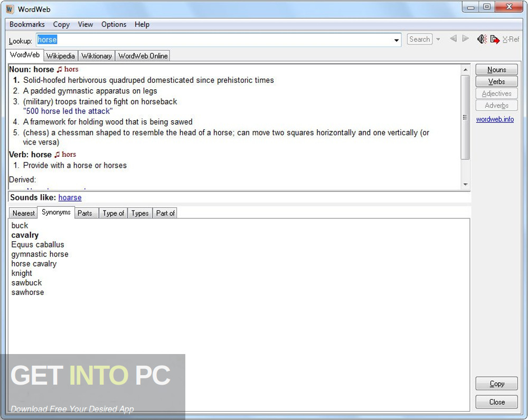This screenshot has height=420, width=528.
Task: Click definition '(military) troops trained to fight on horseback'
Action: (x=100, y=102)
